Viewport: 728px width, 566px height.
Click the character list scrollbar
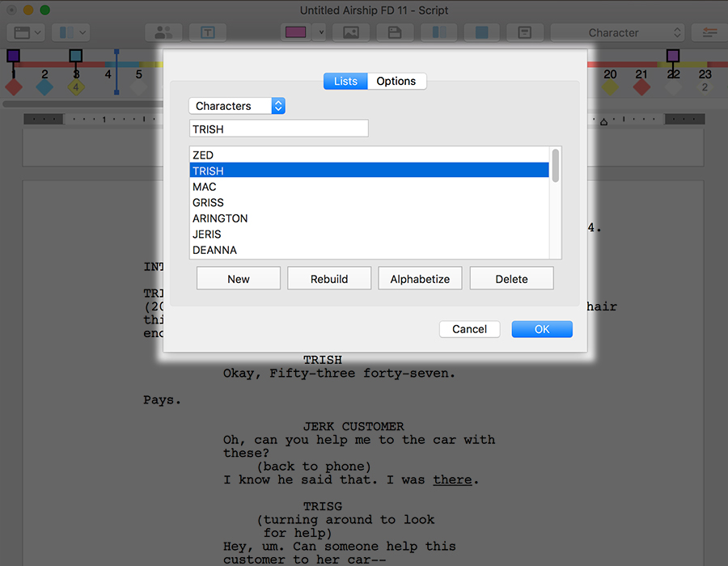555,166
